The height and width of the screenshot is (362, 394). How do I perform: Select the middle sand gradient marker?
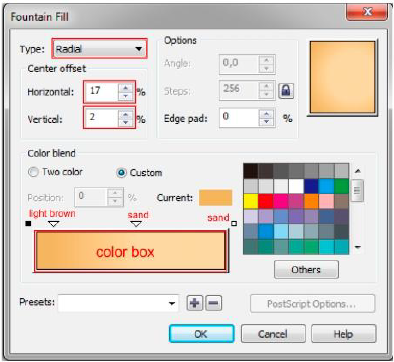point(136,224)
